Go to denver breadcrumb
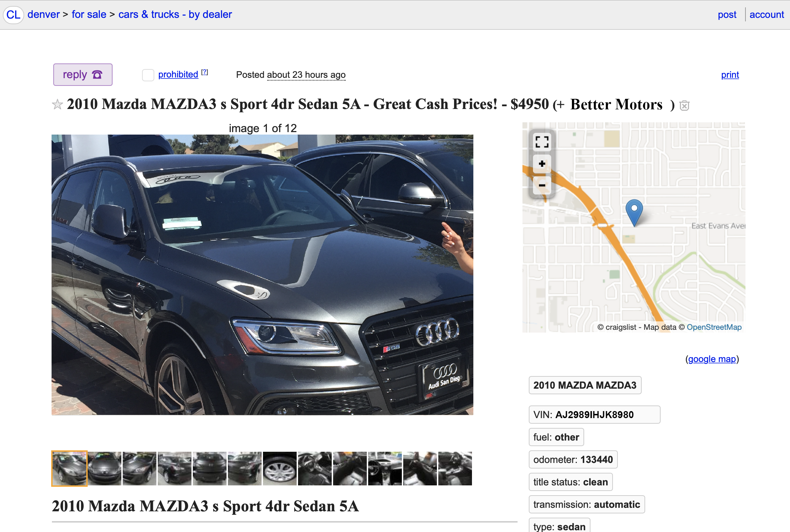The height and width of the screenshot is (532, 790). tap(43, 14)
